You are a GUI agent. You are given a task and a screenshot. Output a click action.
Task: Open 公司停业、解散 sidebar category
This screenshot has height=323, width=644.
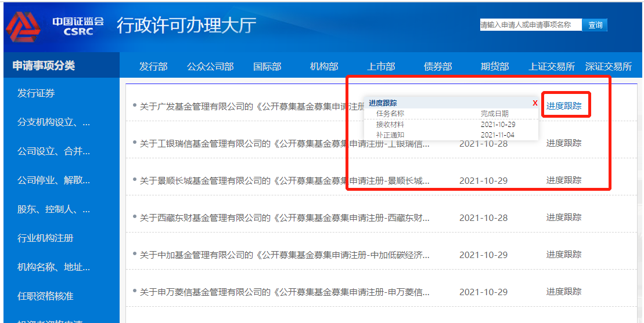(54, 180)
